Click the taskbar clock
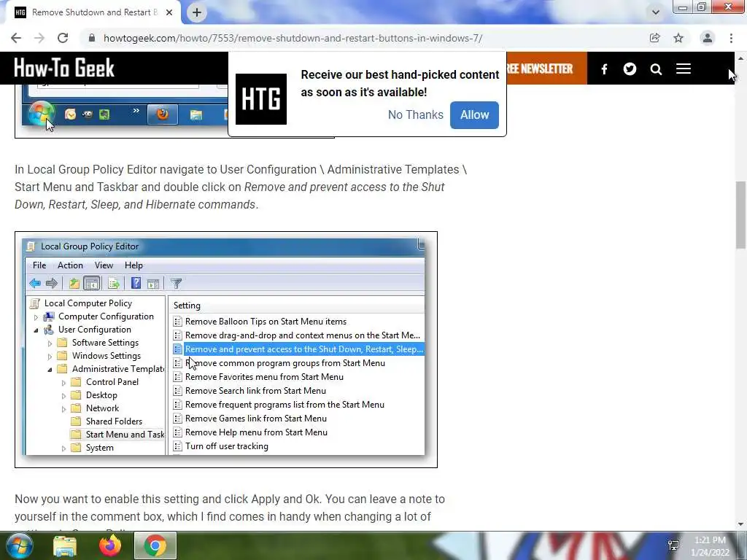 pos(711,546)
